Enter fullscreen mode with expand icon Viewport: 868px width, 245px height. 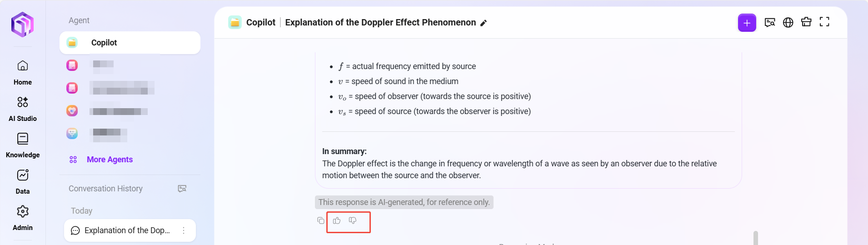(824, 22)
